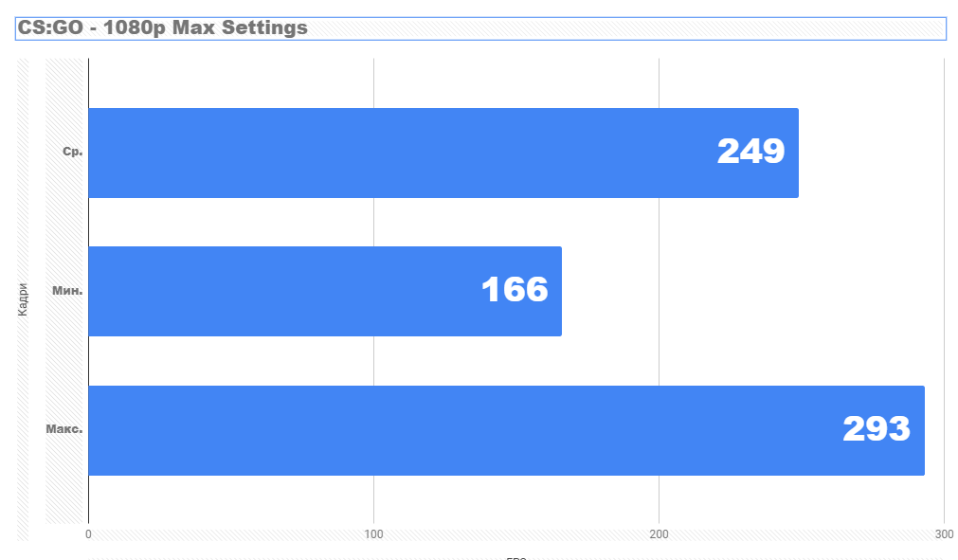Click the blue bar for Ср.

[443, 153]
